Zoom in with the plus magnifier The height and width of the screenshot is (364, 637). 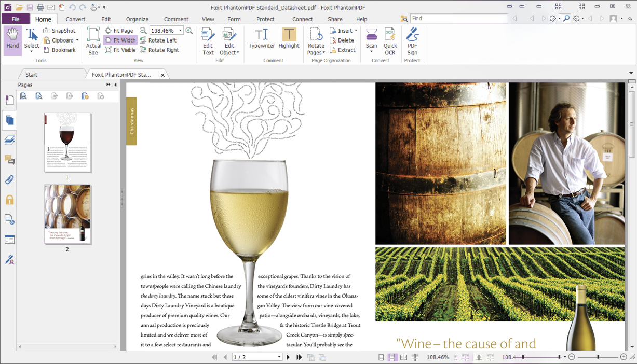pos(189,31)
